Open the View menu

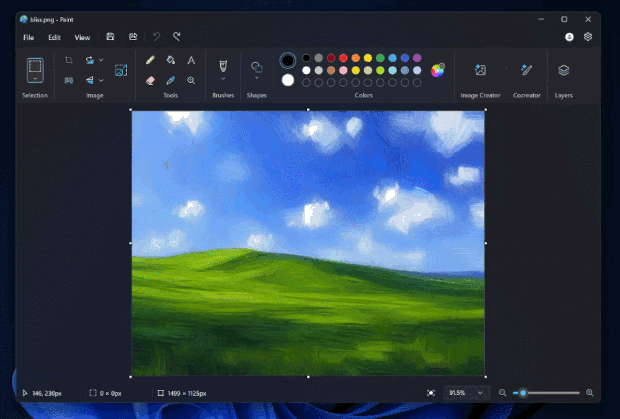[82, 38]
